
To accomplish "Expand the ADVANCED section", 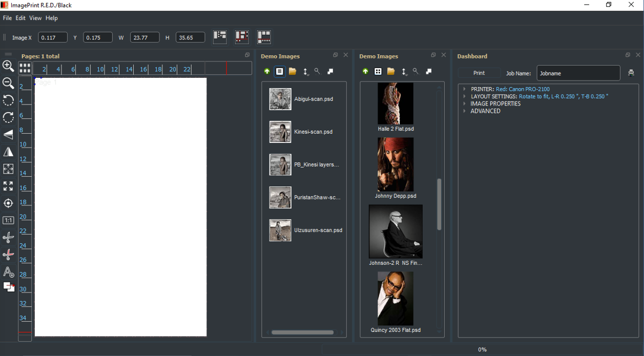I will 464,111.
